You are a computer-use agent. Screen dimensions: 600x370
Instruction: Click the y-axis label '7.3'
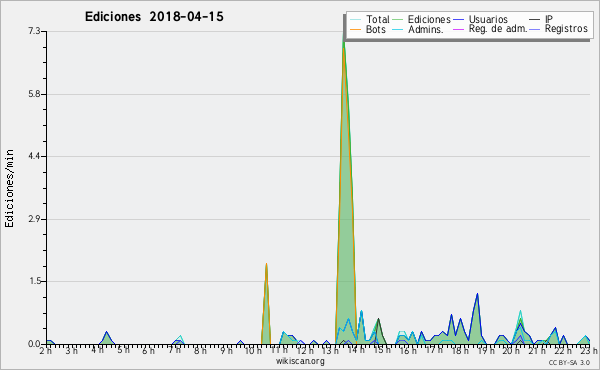click(x=34, y=31)
